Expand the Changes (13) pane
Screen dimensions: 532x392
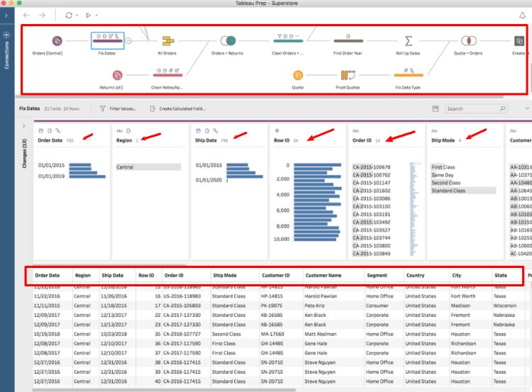click(23, 125)
